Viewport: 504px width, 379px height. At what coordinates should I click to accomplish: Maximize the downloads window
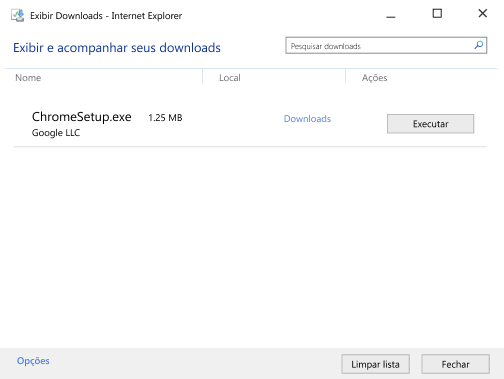pyautogui.click(x=437, y=14)
